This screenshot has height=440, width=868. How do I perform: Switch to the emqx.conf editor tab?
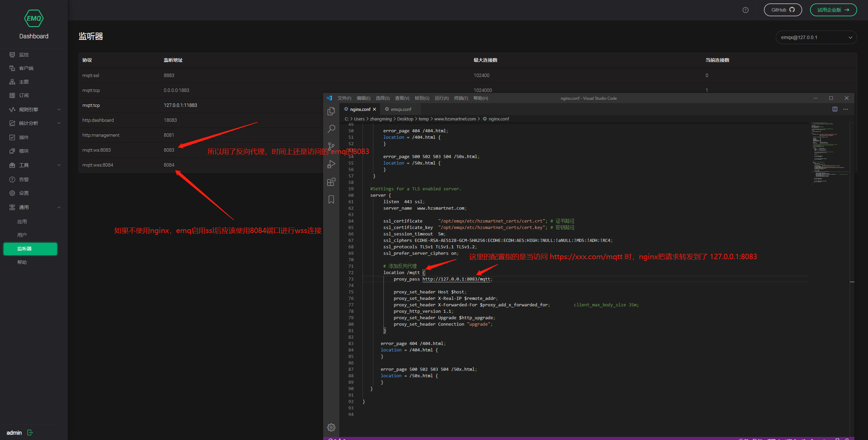[x=401, y=109]
